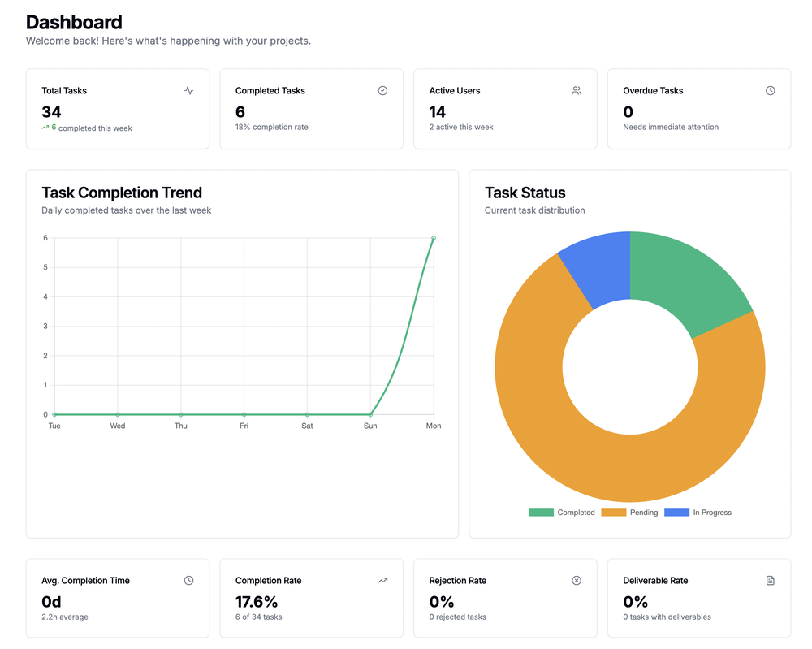Click '2.2h average' text
The height and width of the screenshot is (649, 812).
65,617
